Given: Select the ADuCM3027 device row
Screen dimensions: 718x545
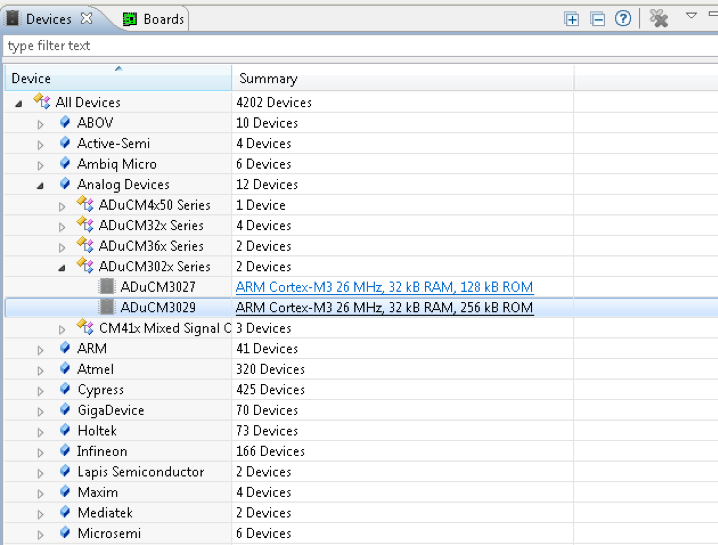Looking at the screenshot, I should [x=360, y=287].
